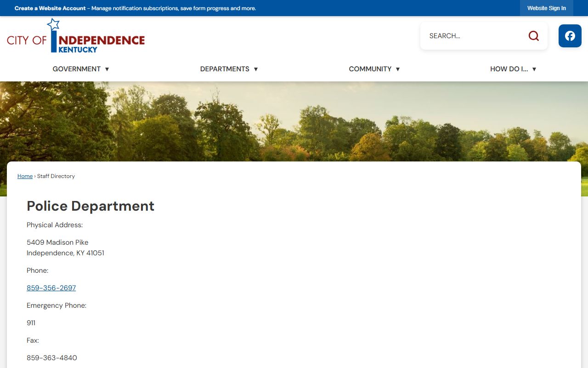Click the Create a Website Account link

(50, 8)
